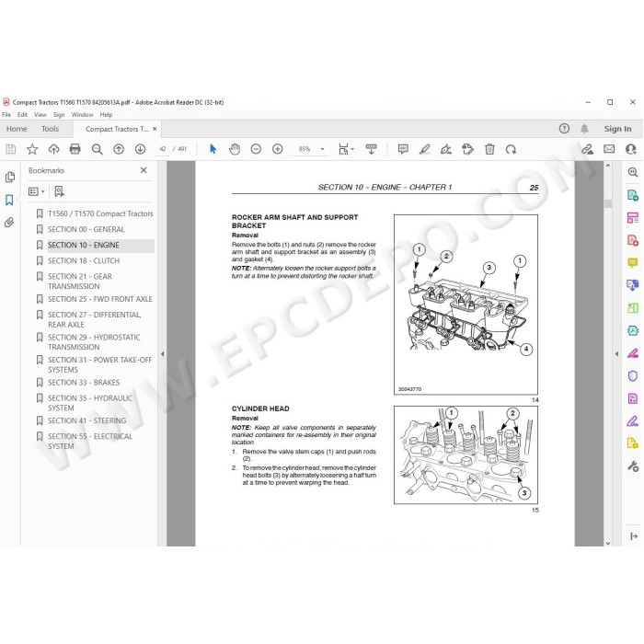Open bookmark SECTION 55 - ELECTRICAL SYSTEM
The height and width of the screenshot is (644, 644).
click(90, 441)
